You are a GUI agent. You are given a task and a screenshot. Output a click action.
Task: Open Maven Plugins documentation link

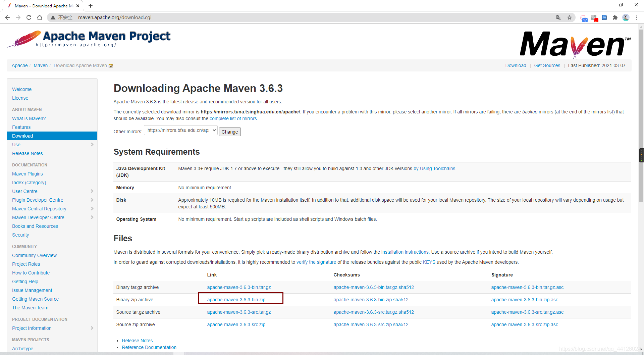coord(28,174)
